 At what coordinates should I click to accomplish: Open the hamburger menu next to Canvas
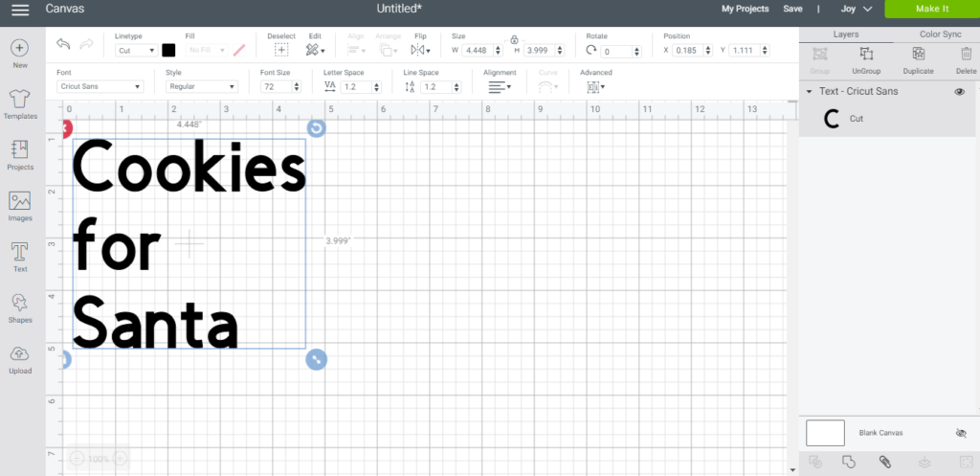(20, 10)
